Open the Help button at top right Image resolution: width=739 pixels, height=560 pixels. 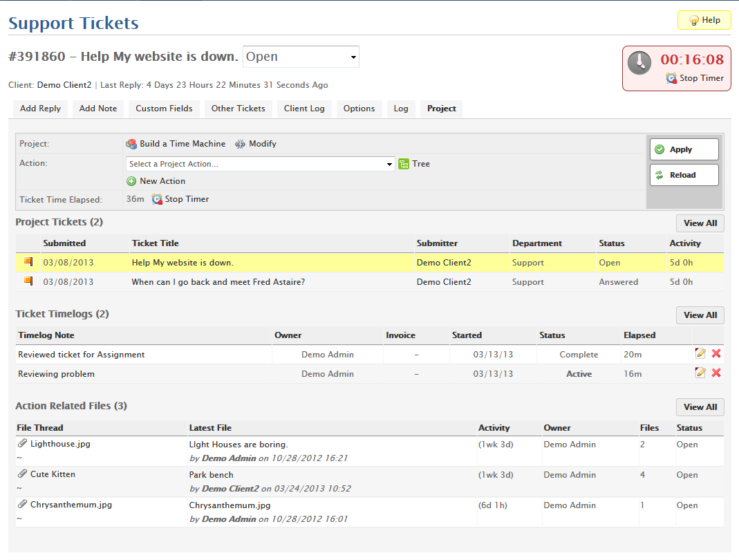coord(704,21)
